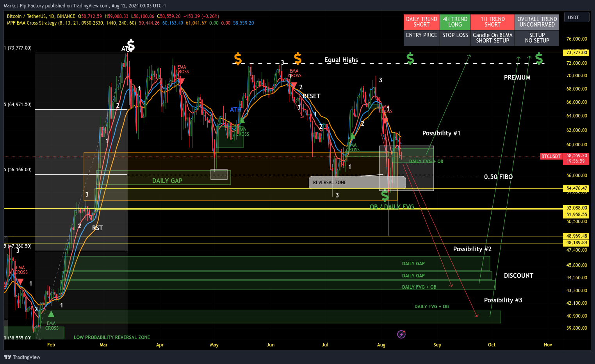Select the 0.50 FIBO label
Viewport: 595px width, 364px height.
coord(498,177)
